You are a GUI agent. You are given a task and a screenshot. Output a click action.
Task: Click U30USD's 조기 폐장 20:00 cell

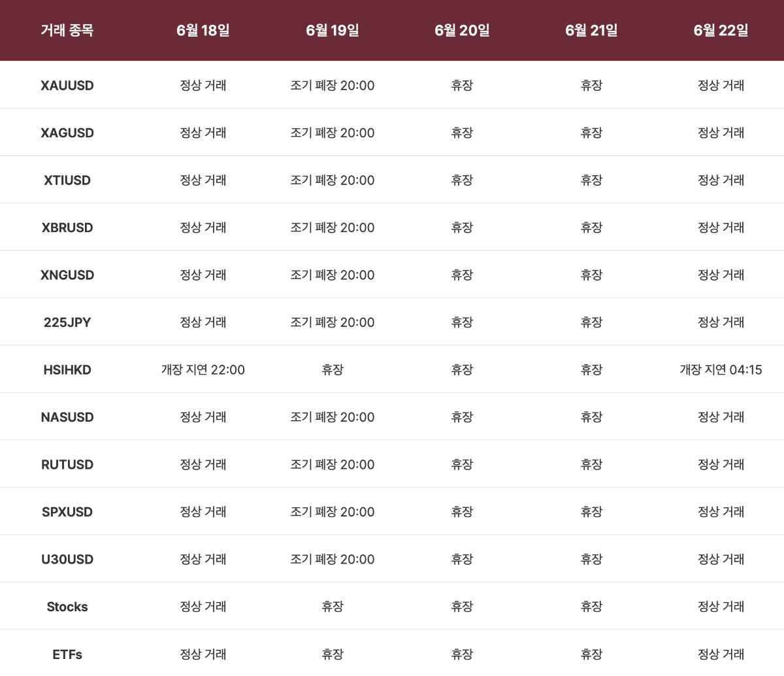pyautogui.click(x=333, y=560)
